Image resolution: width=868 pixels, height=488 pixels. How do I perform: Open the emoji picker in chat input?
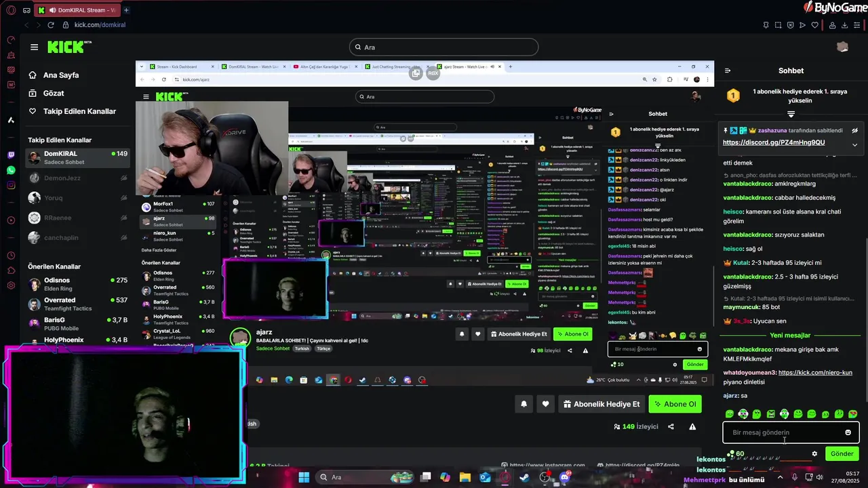click(x=848, y=432)
